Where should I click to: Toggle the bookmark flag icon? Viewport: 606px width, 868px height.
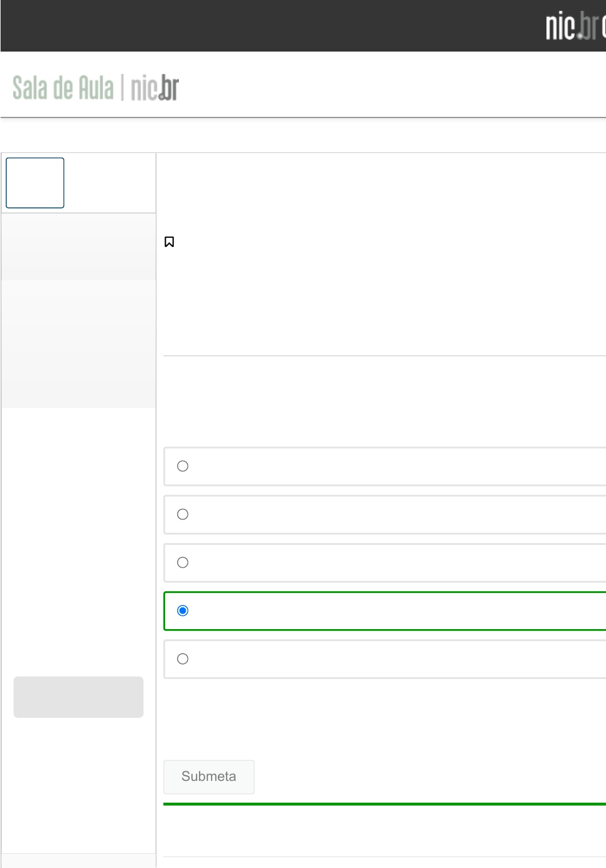tap(169, 242)
